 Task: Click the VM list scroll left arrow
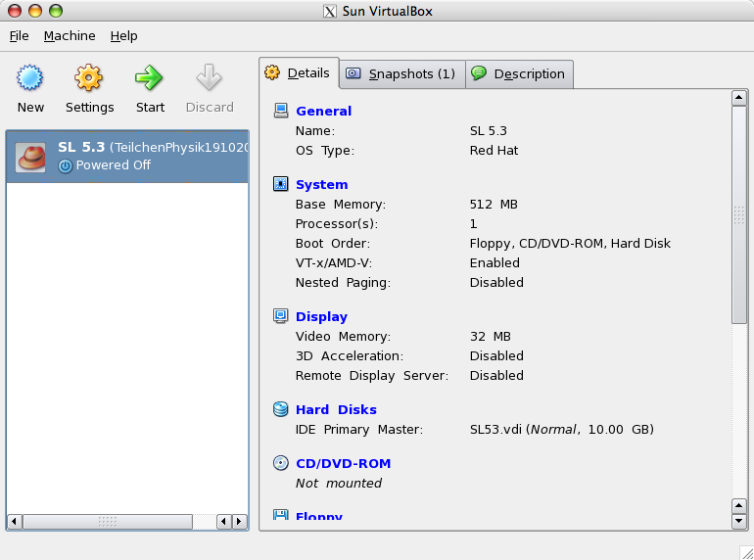point(15,522)
